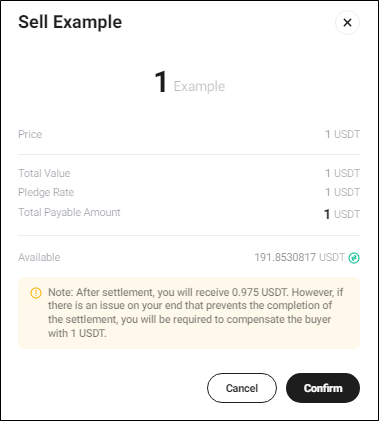379x421 pixels.
Task: Select the Pledge Rate amount
Action: point(343,192)
